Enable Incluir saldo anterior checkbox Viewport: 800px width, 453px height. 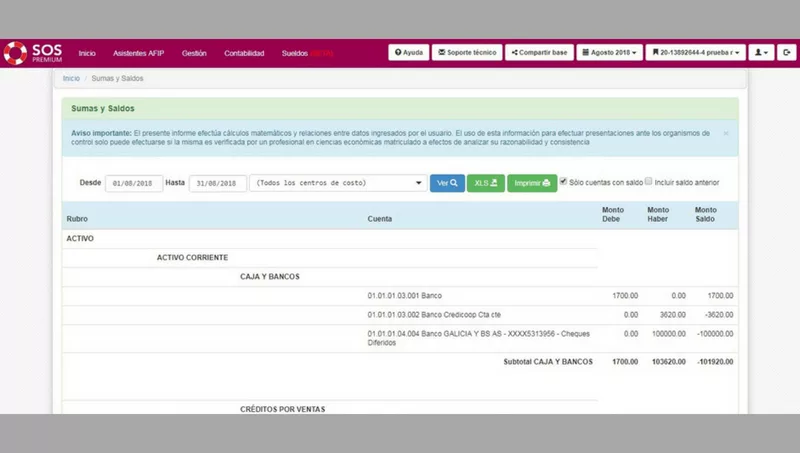(x=649, y=182)
